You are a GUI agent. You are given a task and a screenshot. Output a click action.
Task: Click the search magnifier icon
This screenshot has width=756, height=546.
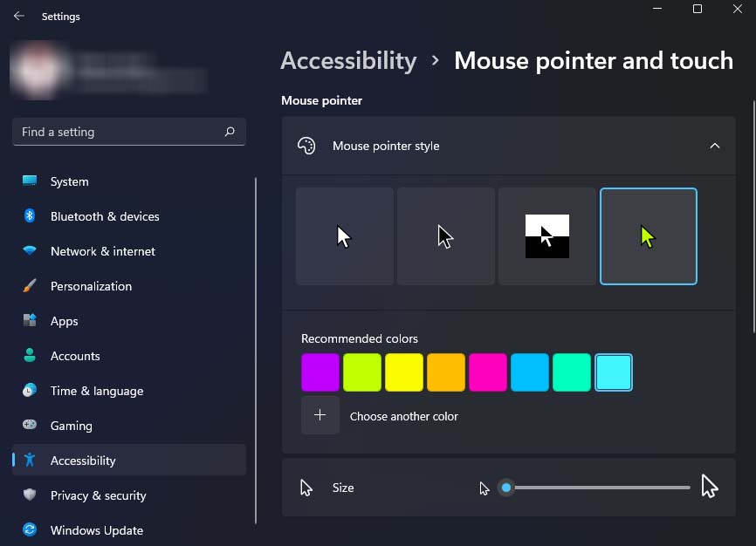[x=230, y=132]
